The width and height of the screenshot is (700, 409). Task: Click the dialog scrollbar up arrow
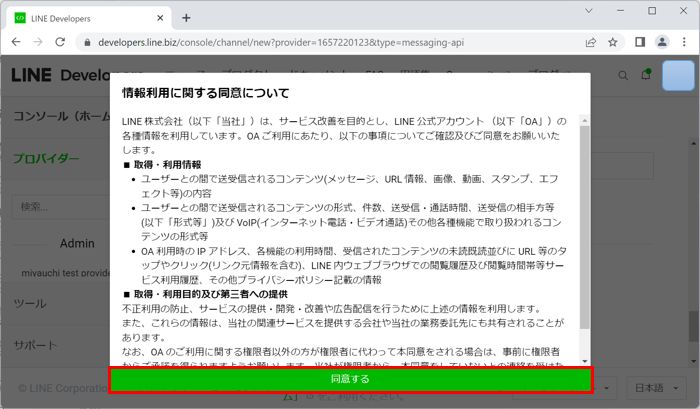point(584,121)
